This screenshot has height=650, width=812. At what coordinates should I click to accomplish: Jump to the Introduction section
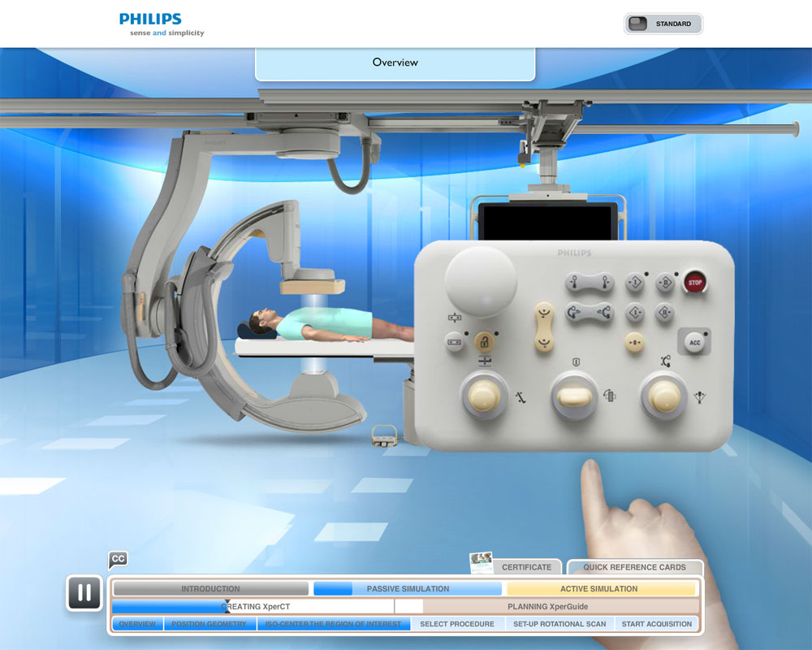211,589
